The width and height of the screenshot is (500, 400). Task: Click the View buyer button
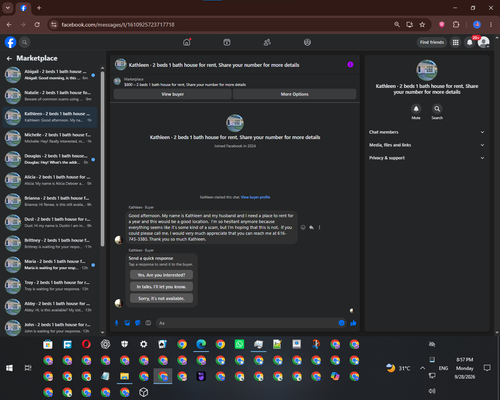point(173,94)
